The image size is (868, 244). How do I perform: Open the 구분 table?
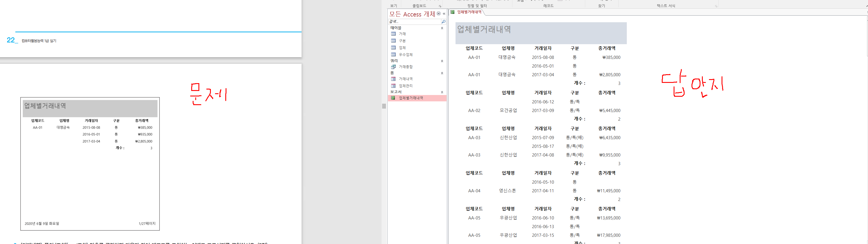click(x=402, y=41)
